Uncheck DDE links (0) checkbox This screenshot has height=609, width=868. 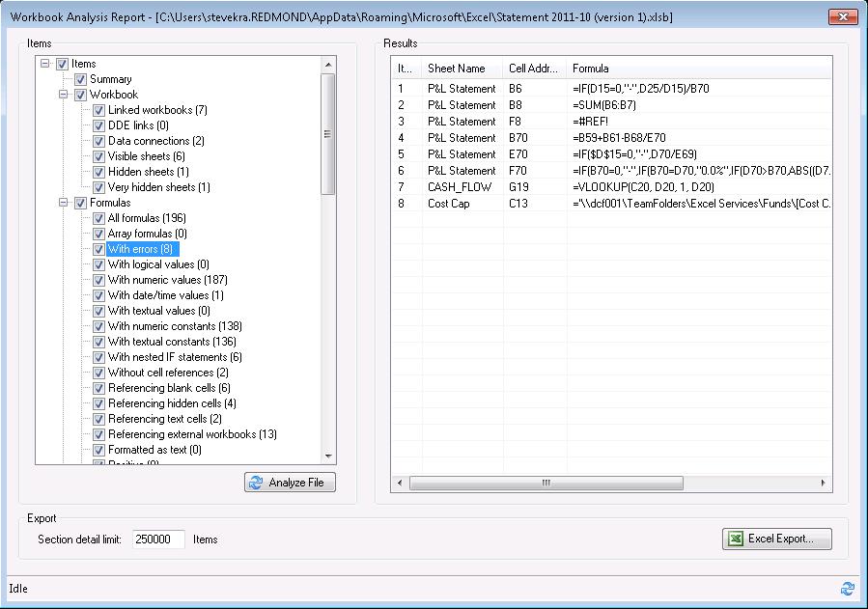point(98,126)
